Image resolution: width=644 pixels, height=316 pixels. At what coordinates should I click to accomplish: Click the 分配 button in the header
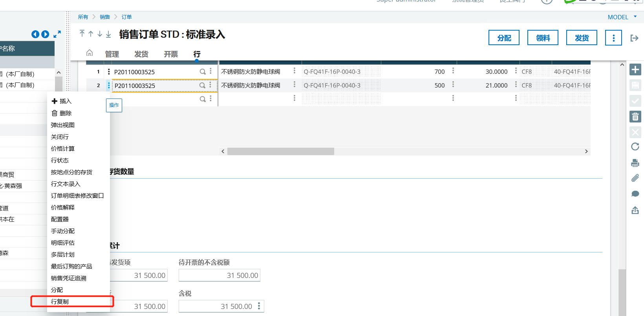coord(504,38)
